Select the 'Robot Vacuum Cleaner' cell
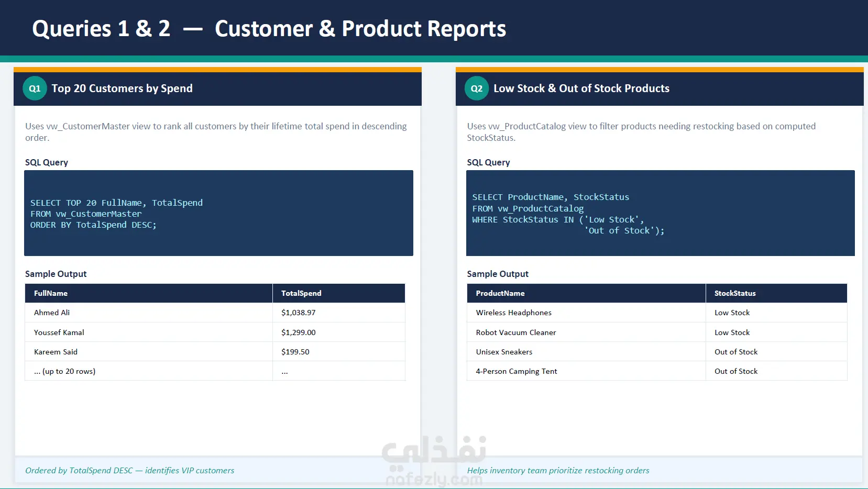 pos(586,332)
